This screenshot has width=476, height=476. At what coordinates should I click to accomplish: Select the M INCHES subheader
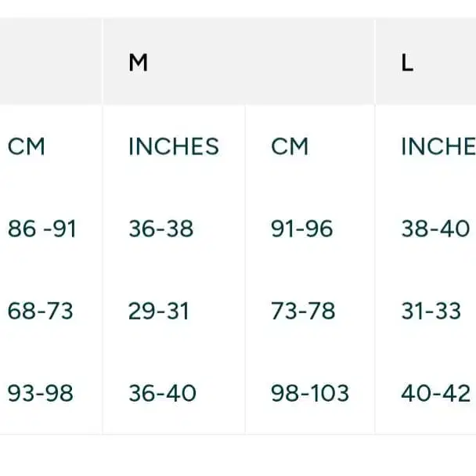pos(174,146)
